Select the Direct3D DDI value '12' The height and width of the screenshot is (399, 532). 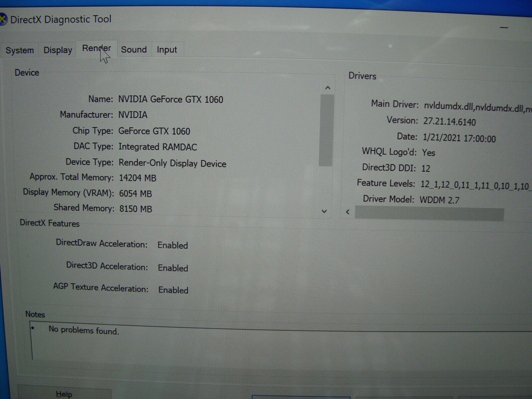[426, 169]
